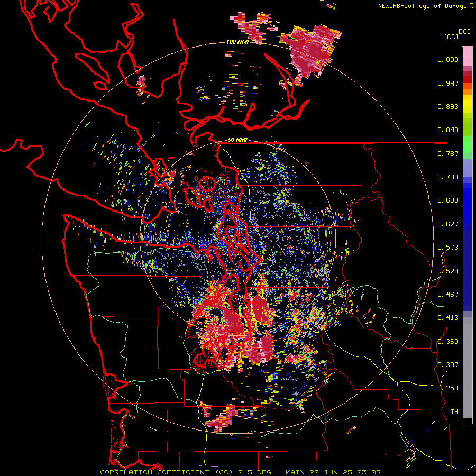Select the 1.000 scale value
This screenshot has height=476, width=476.
coord(448,59)
